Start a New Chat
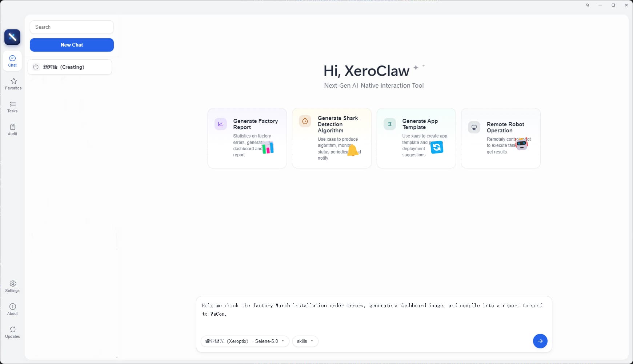Image resolution: width=633 pixels, height=364 pixels. (72, 45)
